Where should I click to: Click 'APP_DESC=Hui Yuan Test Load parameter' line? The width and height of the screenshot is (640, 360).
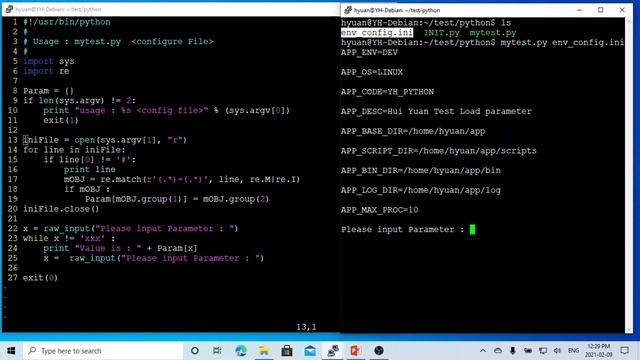[436, 111]
